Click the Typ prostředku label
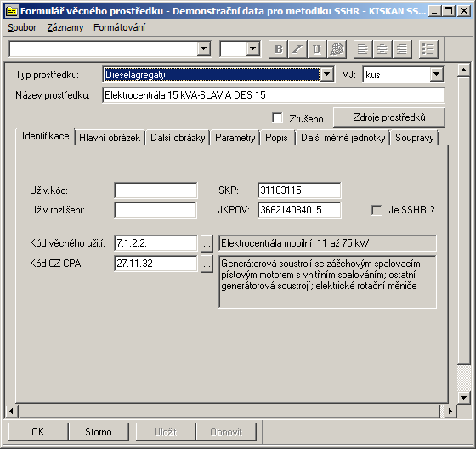The image size is (476, 449). pyautogui.click(x=48, y=75)
